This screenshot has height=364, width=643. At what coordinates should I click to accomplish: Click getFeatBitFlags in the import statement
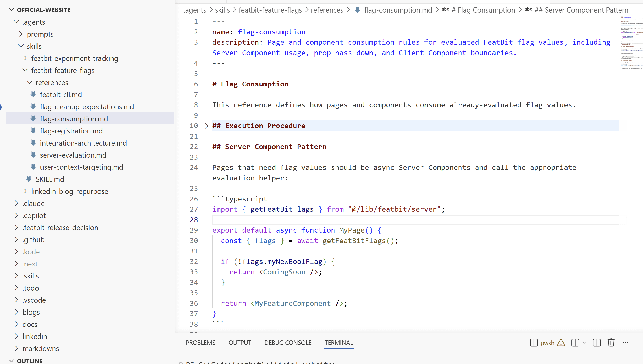282,209
